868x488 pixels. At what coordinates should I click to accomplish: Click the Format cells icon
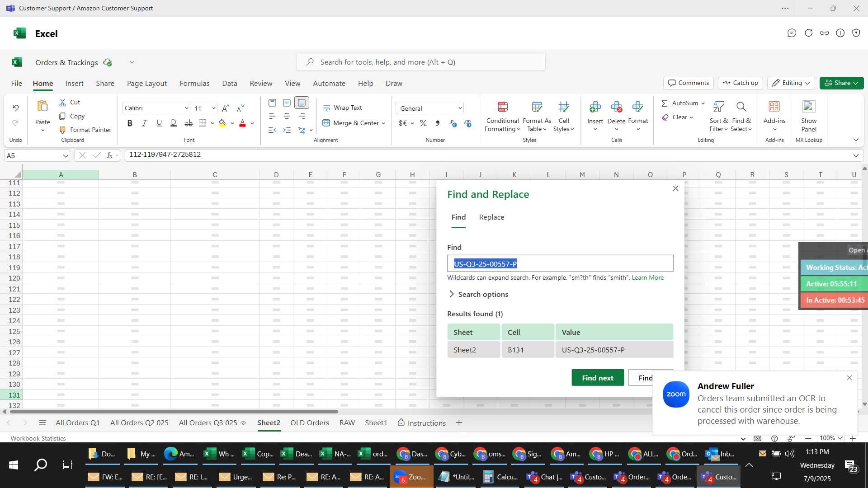(x=638, y=107)
